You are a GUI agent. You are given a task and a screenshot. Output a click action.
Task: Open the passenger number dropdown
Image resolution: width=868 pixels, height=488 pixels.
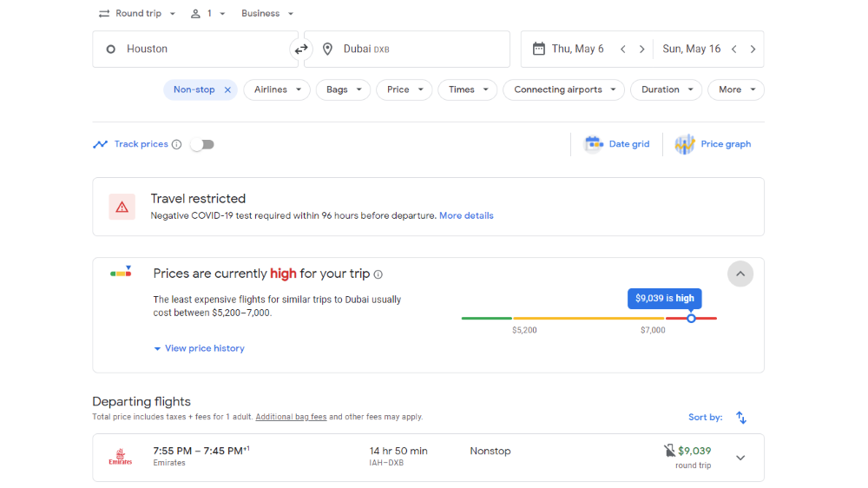[208, 14]
